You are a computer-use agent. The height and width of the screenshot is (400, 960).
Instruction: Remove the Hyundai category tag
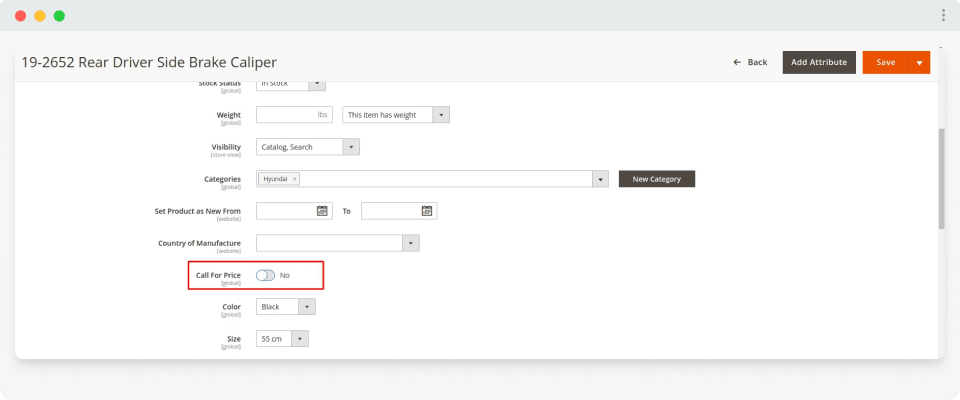click(294, 179)
